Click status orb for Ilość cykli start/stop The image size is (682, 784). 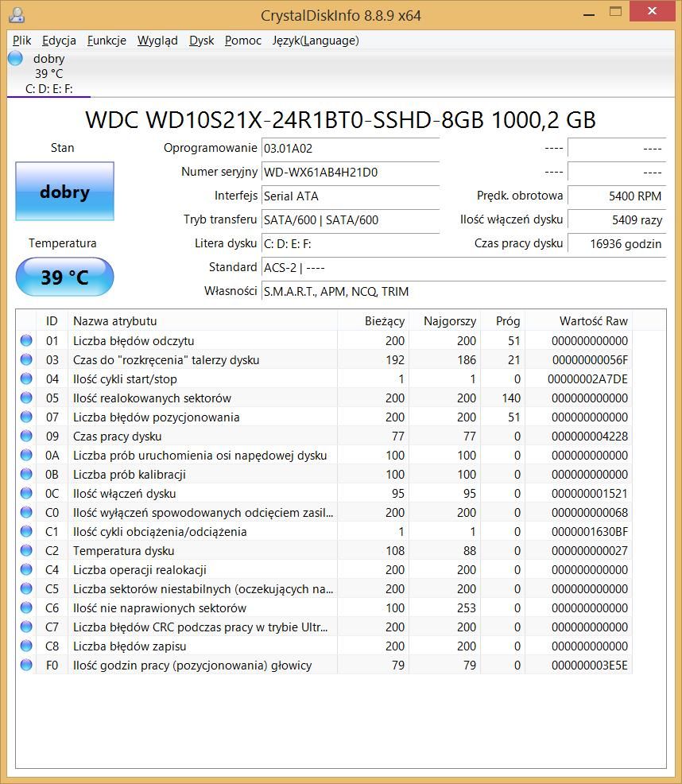click(x=26, y=378)
